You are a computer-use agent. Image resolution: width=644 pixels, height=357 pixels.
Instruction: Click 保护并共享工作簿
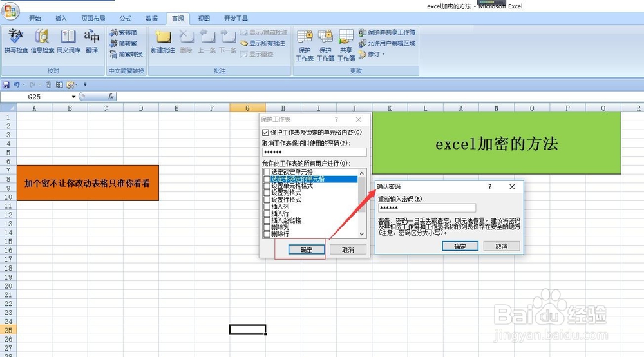pos(387,32)
